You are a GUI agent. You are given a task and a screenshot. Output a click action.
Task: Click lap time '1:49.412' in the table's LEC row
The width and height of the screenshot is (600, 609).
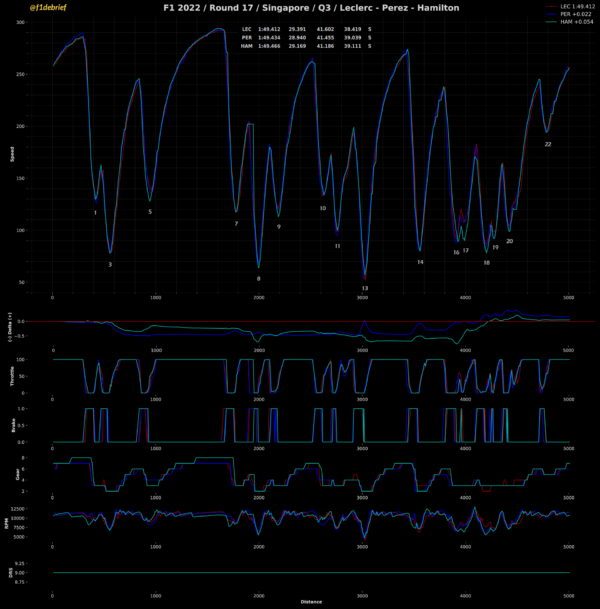(x=269, y=29)
